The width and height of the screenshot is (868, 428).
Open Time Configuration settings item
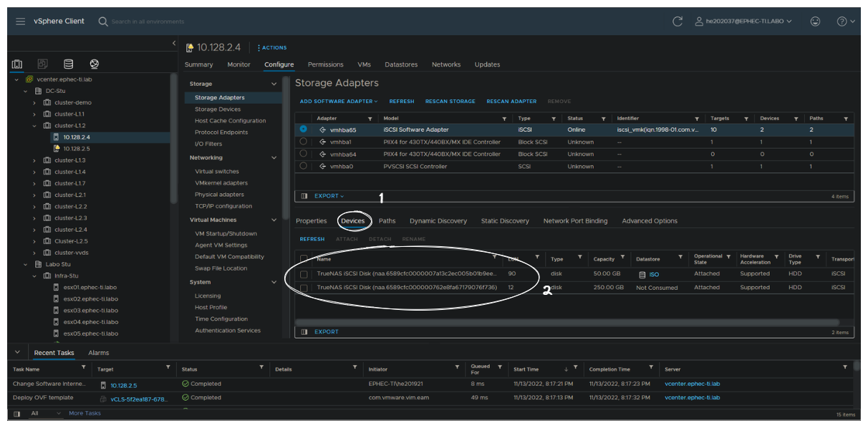[221, 319]
